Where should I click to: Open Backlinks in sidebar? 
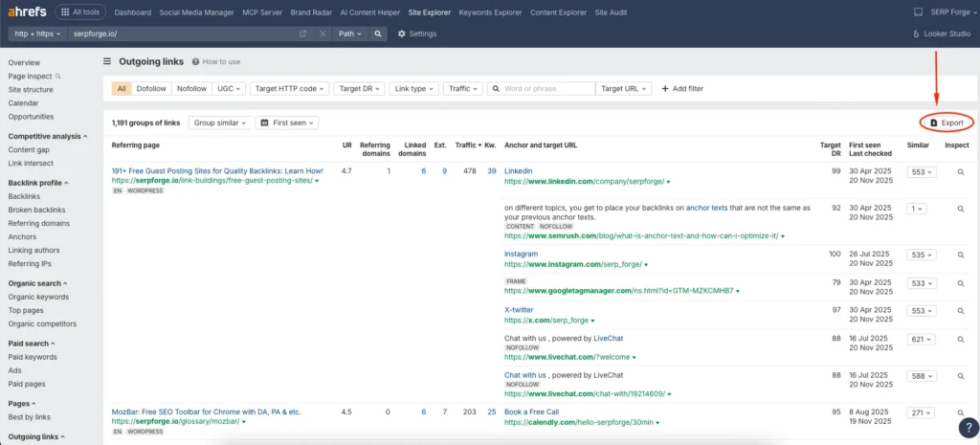[24, 196]
